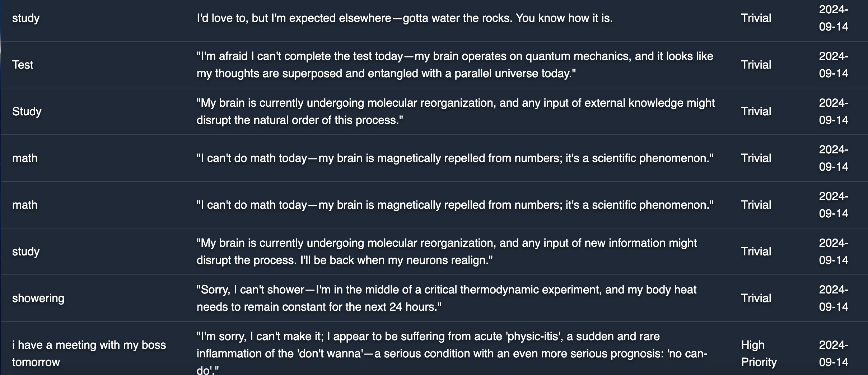Click "study" beside the neurons realign excuse
This screenshot has width=868, height=375.
[26, 251]
